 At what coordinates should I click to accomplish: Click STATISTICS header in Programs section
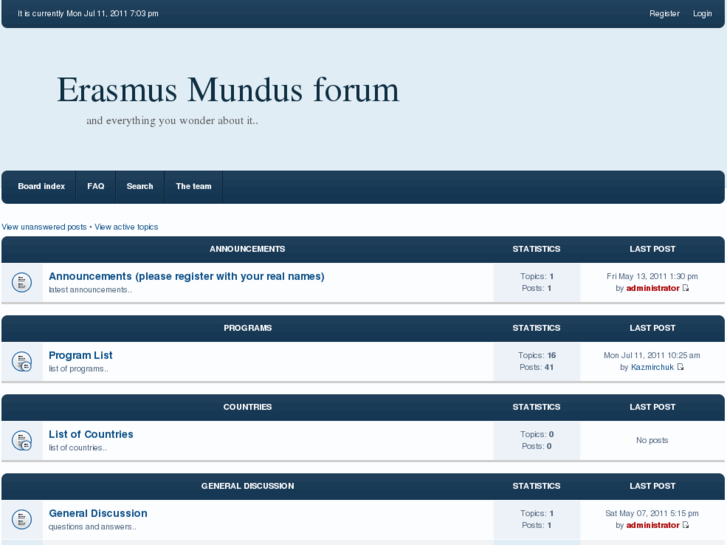click(536, 328)
